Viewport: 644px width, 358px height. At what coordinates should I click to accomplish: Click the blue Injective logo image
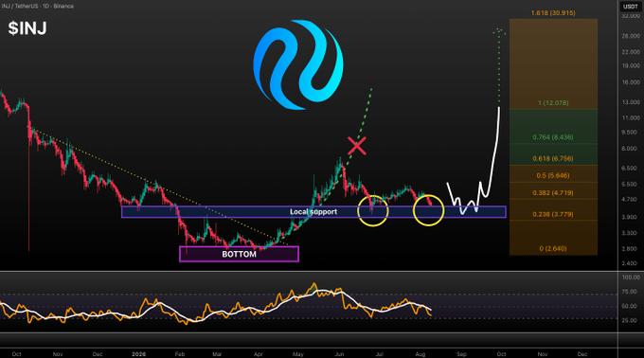pos(298,64)
